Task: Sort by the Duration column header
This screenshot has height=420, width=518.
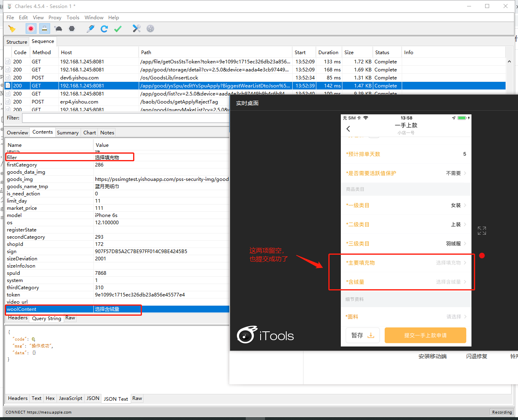Action: click(328, 53)
